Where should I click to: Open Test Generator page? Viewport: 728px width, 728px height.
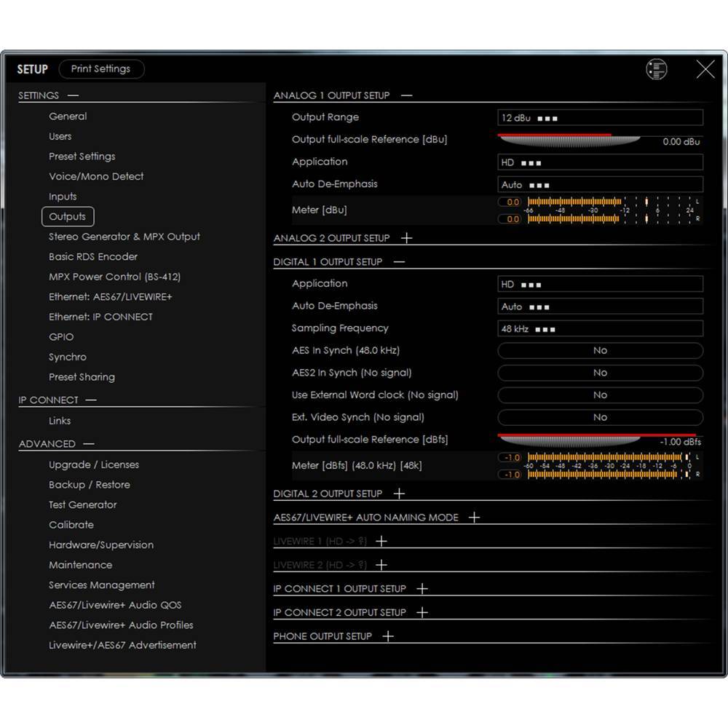tap(83, 505)
